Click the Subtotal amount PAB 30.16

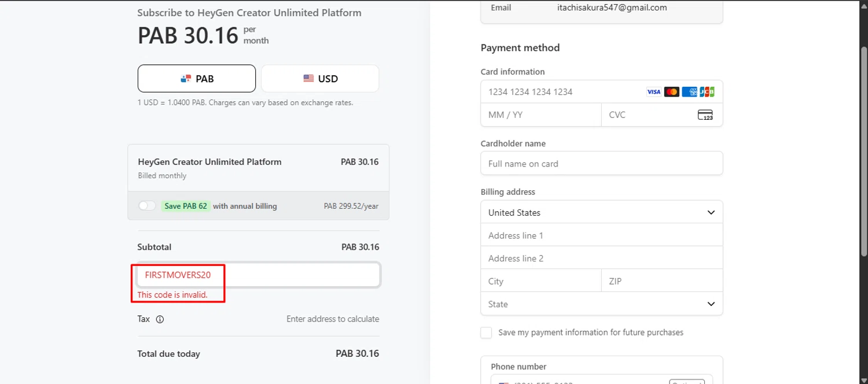(360, 247)
